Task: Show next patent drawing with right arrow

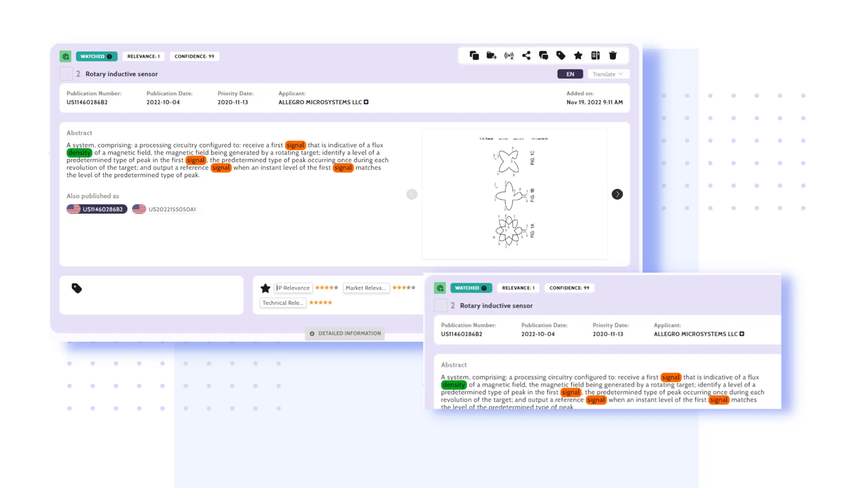Action: pos(617,194)
